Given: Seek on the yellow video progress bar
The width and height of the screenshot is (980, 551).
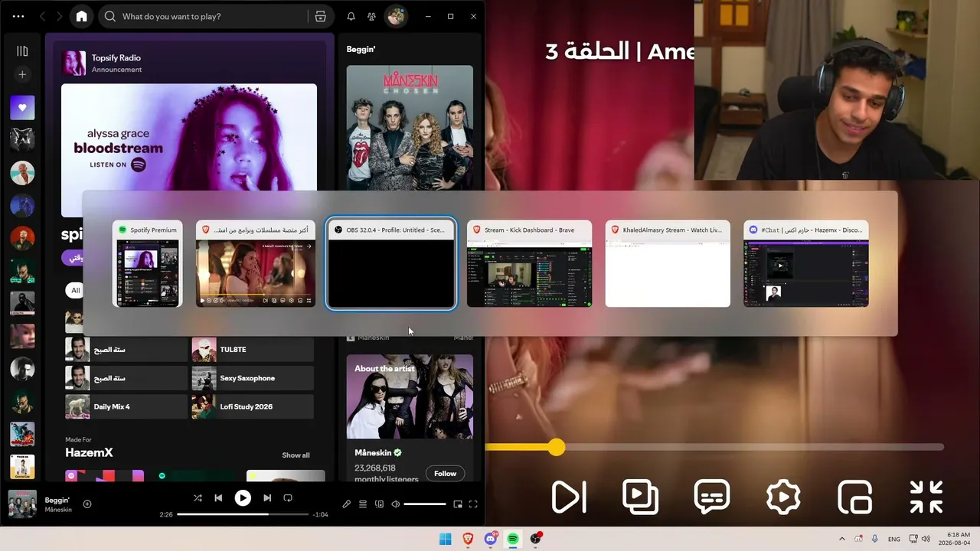Looking at the screenshot, I should pos(714,447).
